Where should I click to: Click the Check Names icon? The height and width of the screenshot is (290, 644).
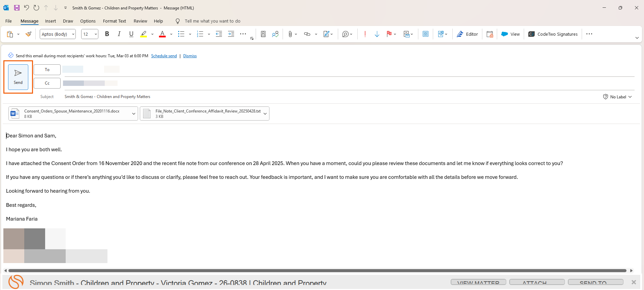(x=275, y=34)
